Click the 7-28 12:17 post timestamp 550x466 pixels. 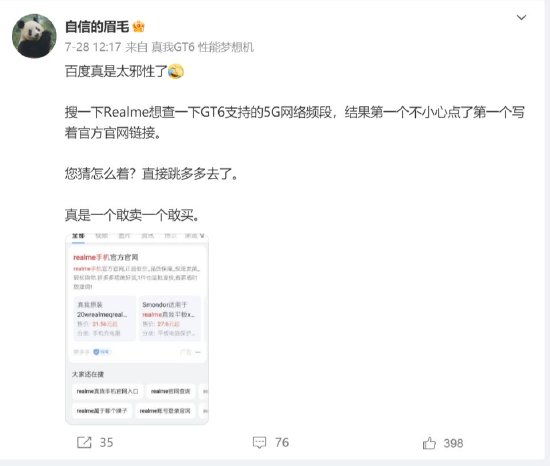coord(93,47)
